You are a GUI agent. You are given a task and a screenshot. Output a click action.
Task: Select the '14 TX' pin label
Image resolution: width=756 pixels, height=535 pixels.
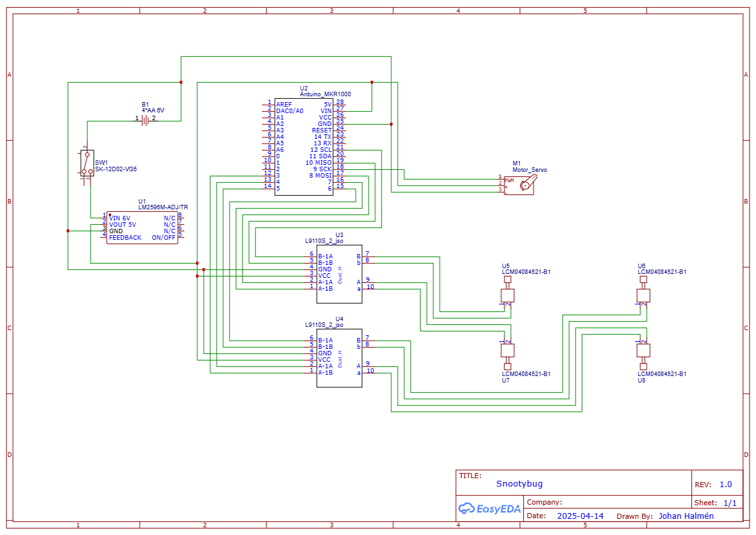323,137
